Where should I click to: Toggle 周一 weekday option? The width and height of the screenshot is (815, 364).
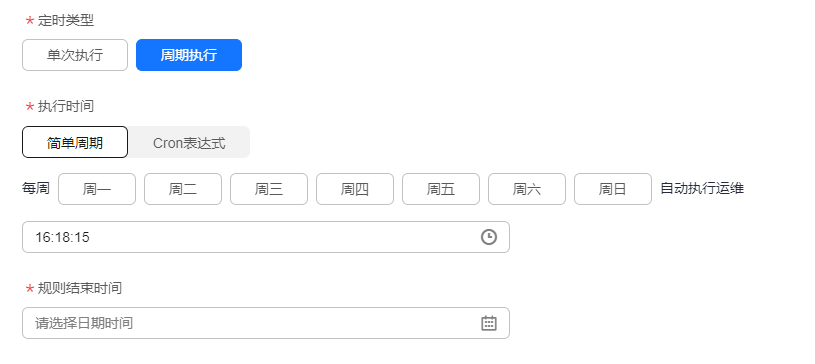[x=97, y=189]
